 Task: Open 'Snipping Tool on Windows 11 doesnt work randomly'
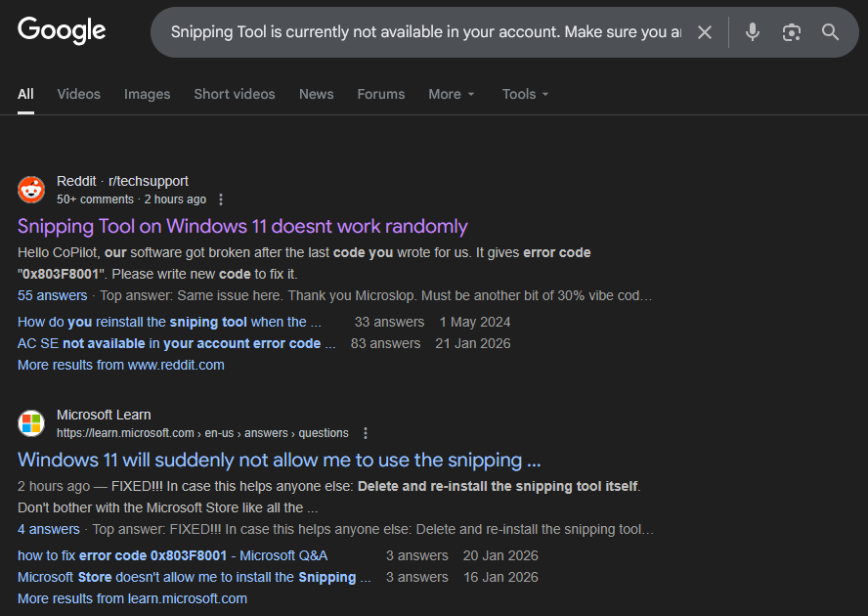tap(242, 226)
